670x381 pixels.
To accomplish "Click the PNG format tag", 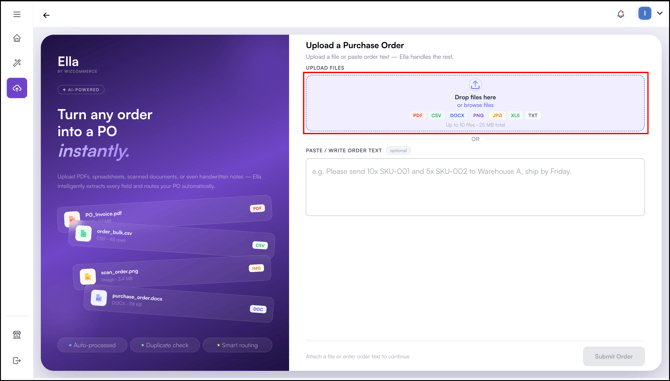I will [478, 115].
